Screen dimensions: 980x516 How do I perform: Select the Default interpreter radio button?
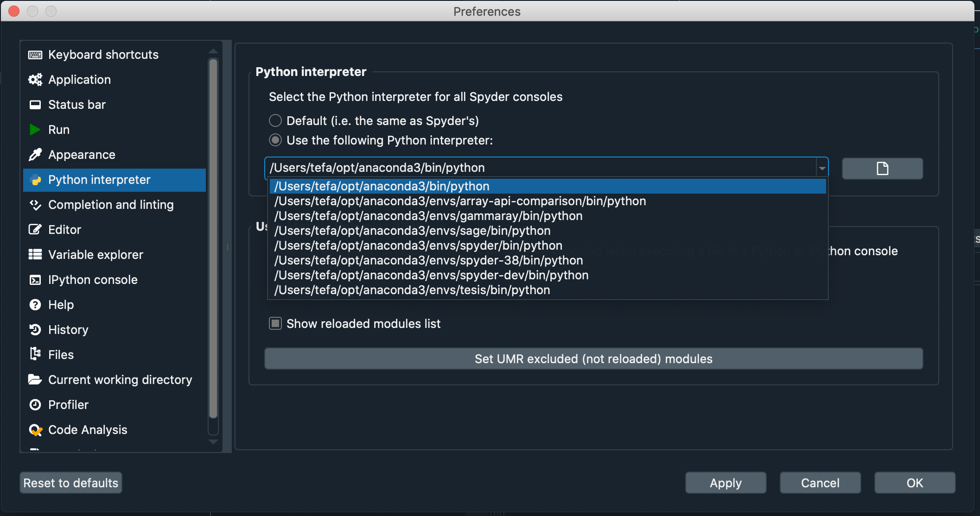pyautogui.click(x=275, y=120)
